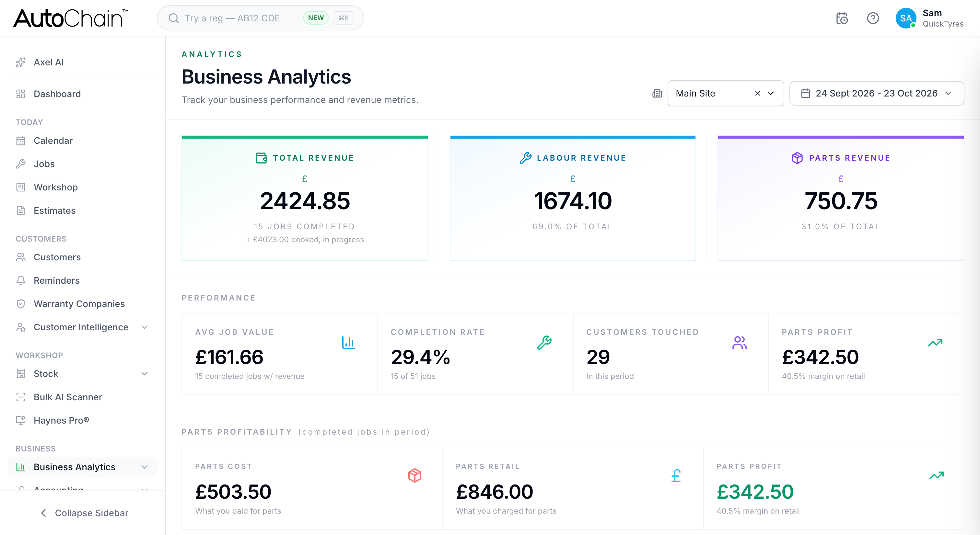Go to the Dashboard page
Screen dimensions: 980x535
click(83, 94)
